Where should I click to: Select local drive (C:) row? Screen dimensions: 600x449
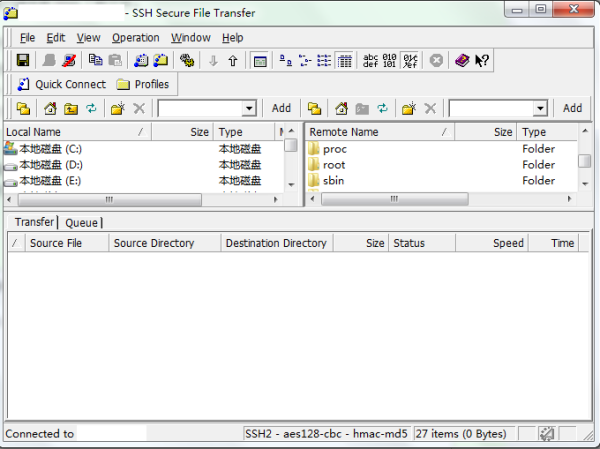(x=143, y=149)
